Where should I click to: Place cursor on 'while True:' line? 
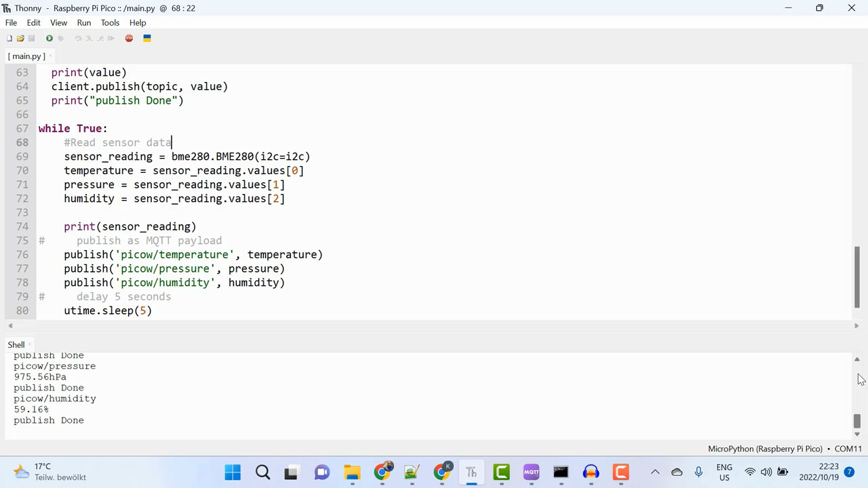(73, 128)
